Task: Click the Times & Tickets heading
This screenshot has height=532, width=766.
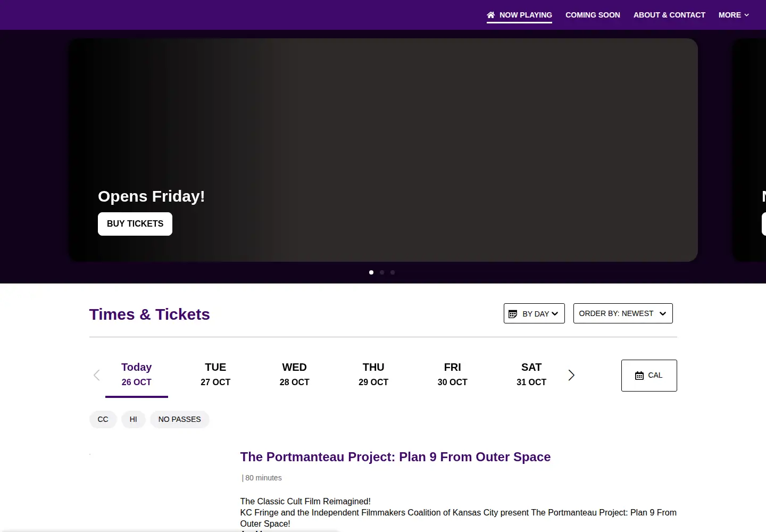Action: [x=149, y=314]
